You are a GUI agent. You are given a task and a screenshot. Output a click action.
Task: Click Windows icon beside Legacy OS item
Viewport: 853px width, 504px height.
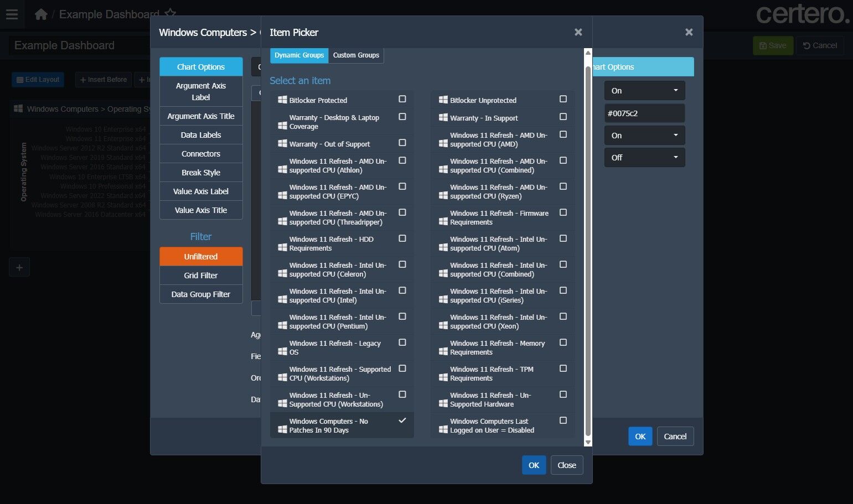282,351
